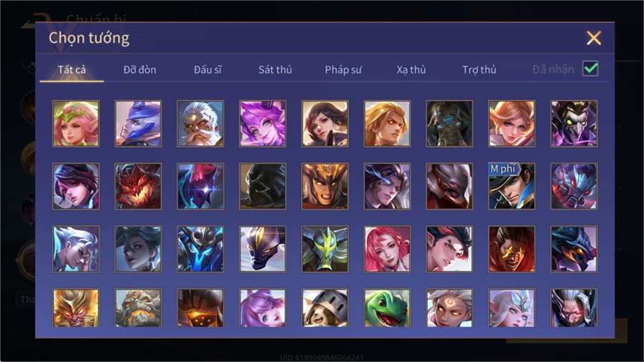
Task: Select the golden monkey king hero
Action: (76, 308)
